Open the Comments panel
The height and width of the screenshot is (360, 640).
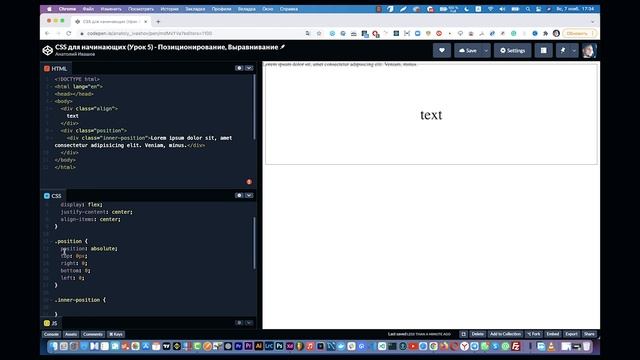coord(93,334)
